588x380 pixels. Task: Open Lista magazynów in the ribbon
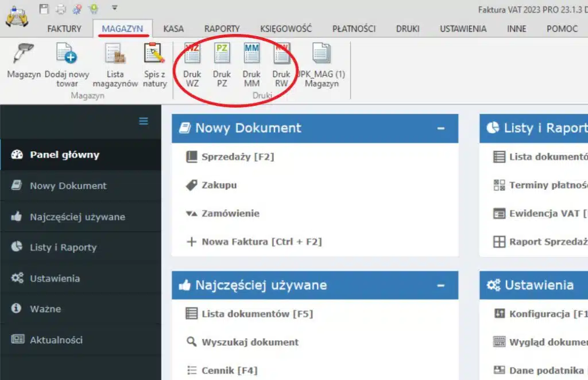[115, 55]
